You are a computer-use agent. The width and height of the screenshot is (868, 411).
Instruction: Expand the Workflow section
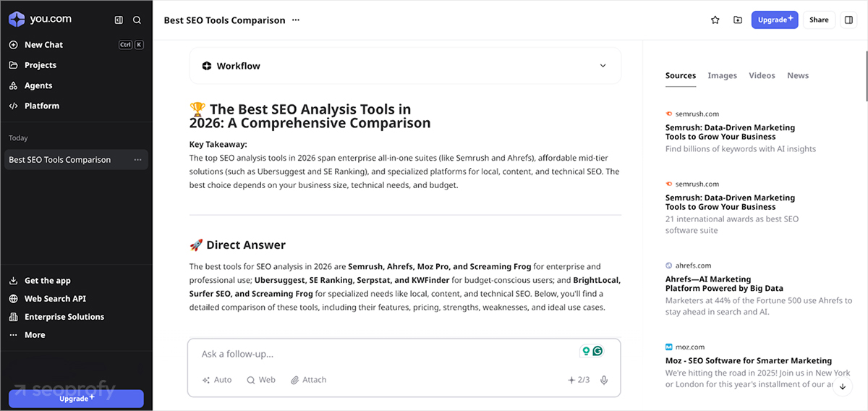(x=603, y=66)
